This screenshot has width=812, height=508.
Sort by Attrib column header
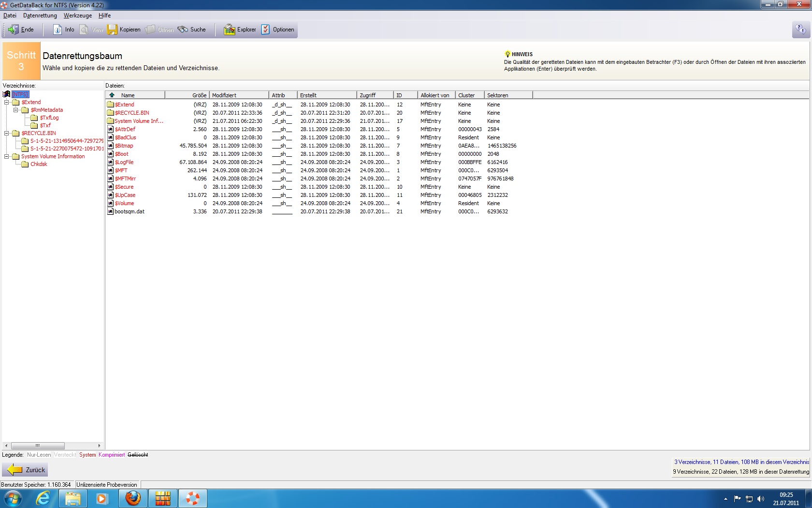coord(283,95)
